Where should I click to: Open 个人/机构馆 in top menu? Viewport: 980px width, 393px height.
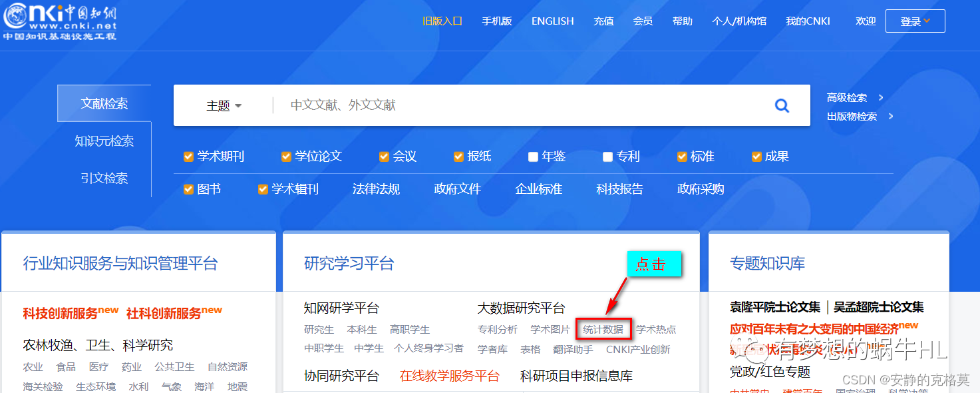(x=739, y=21)
